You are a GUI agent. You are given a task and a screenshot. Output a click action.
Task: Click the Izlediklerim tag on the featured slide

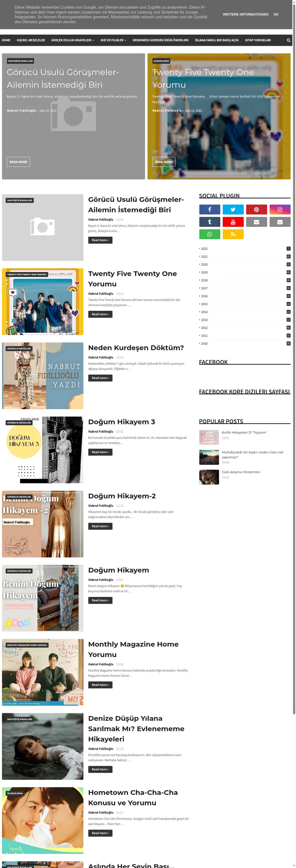[x=161, y=61]
